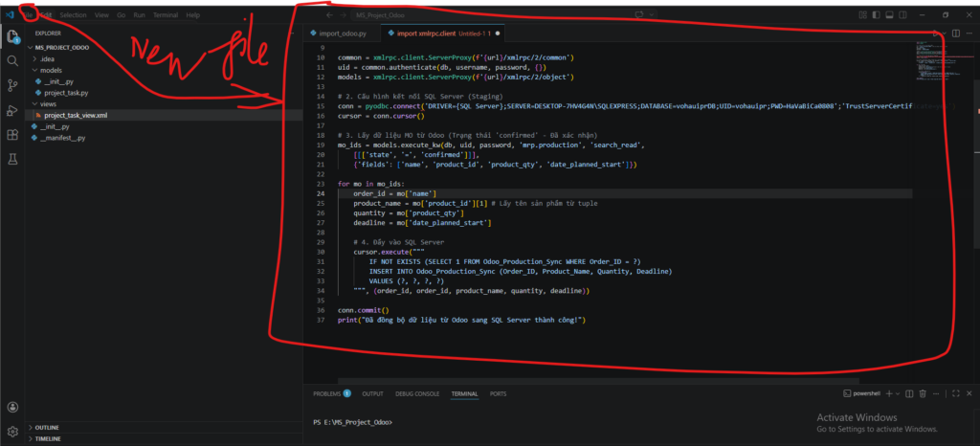Open the Terminal menu
Viewport: 980px width, 446px height.
pos(165,15)
